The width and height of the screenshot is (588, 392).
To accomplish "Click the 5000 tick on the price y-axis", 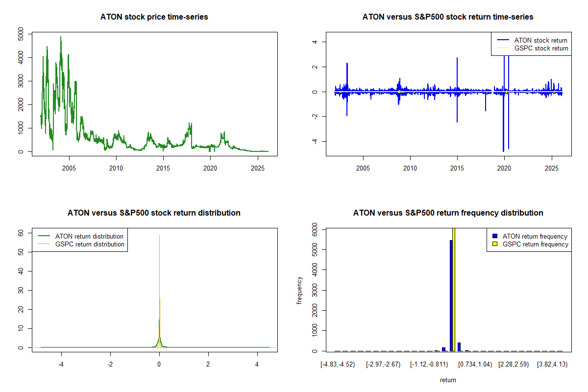I will click(20, 34).
